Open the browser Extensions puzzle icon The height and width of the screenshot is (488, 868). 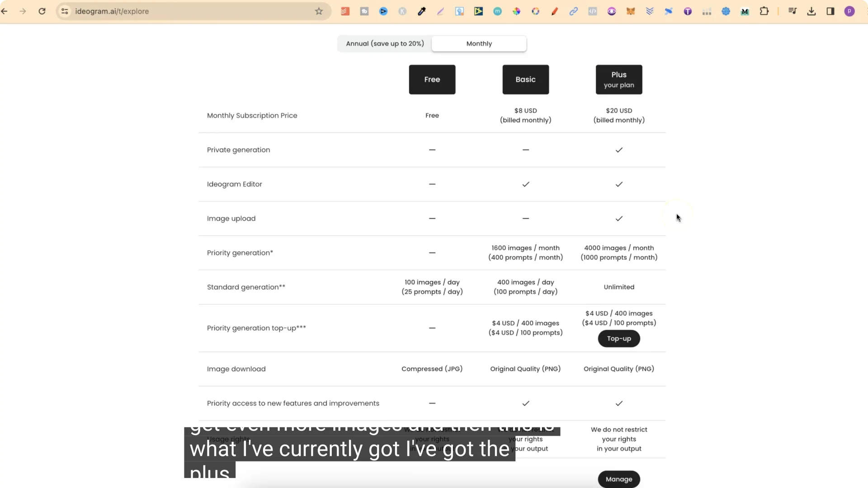(764, 11)
